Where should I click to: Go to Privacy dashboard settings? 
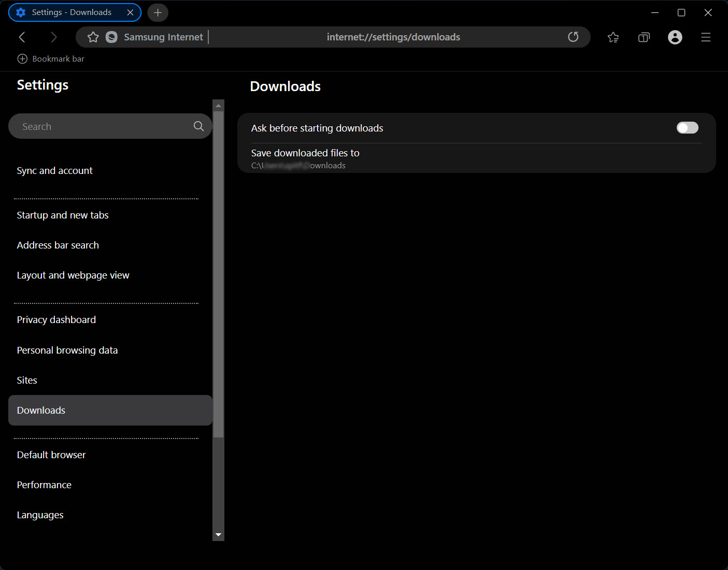click(x=56, y=320)
